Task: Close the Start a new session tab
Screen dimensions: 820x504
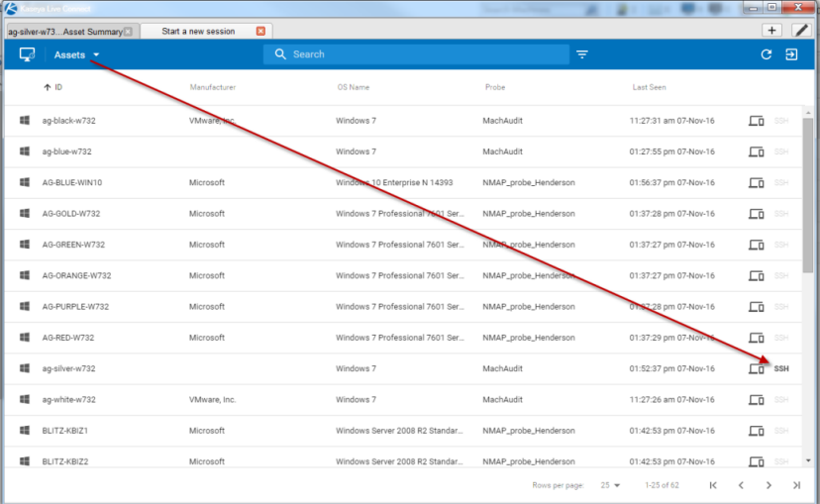Action: 260,32
